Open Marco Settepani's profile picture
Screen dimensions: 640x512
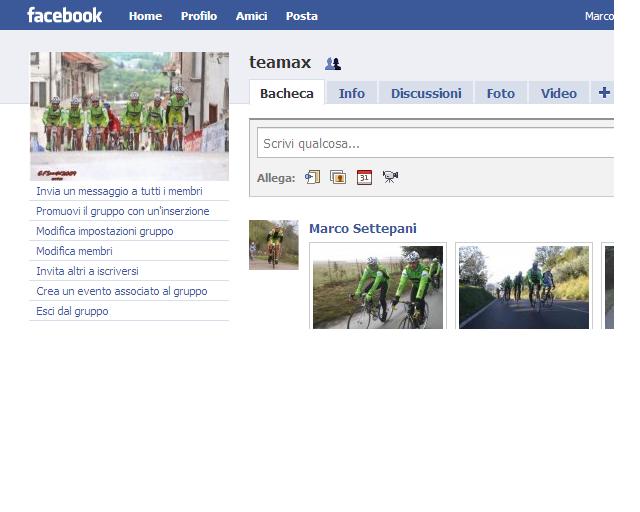click(x=273, y=245)
